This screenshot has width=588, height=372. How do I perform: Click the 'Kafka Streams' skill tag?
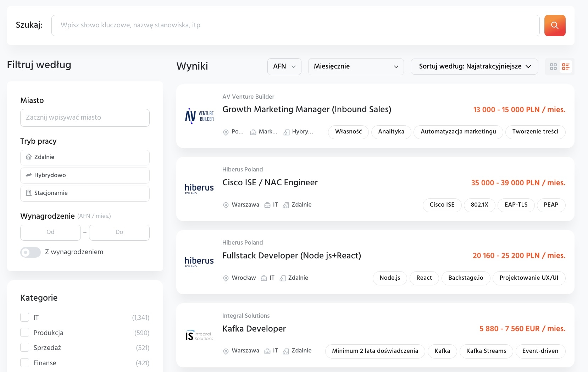486,351
